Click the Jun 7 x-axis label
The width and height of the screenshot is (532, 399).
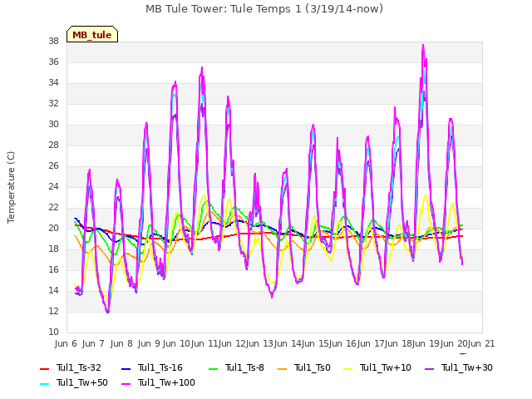tap(93, 343)
